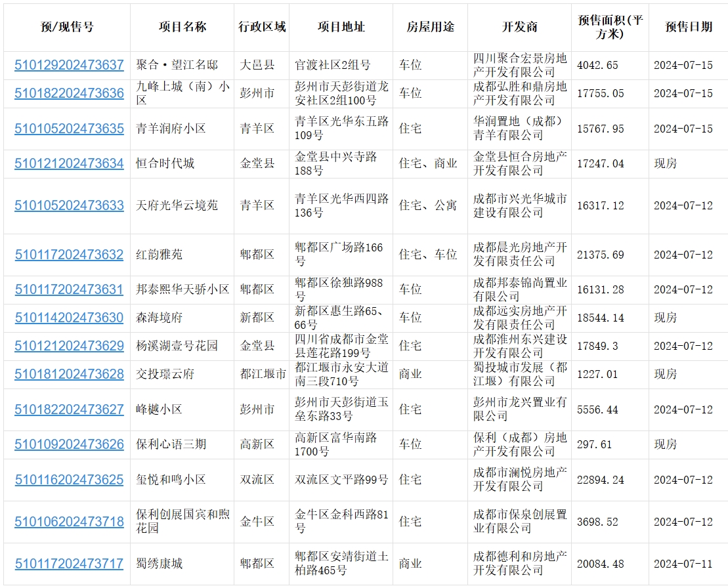This screenshot has width=728, height=588.
Task: Select project name 保利心语三期
Action: tap(171, 444)
